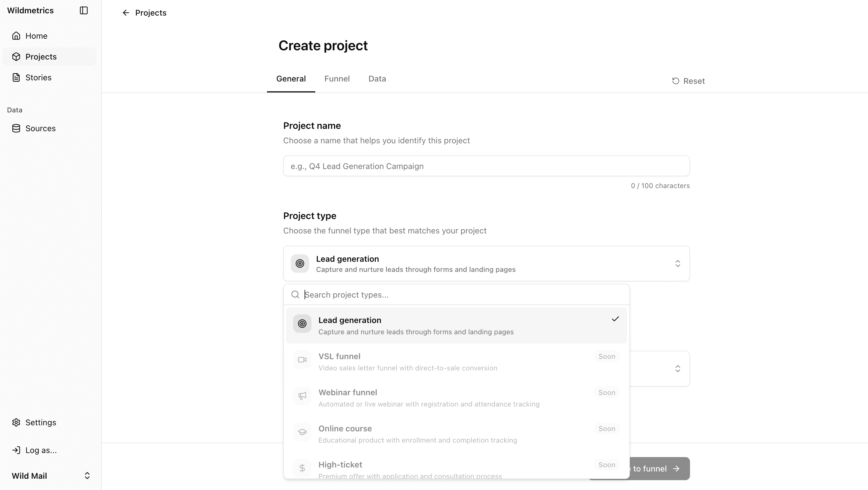Open Stories from the sidebar document icon
Viewport: 868px width, 490px height.
click(x=16, y=77)
